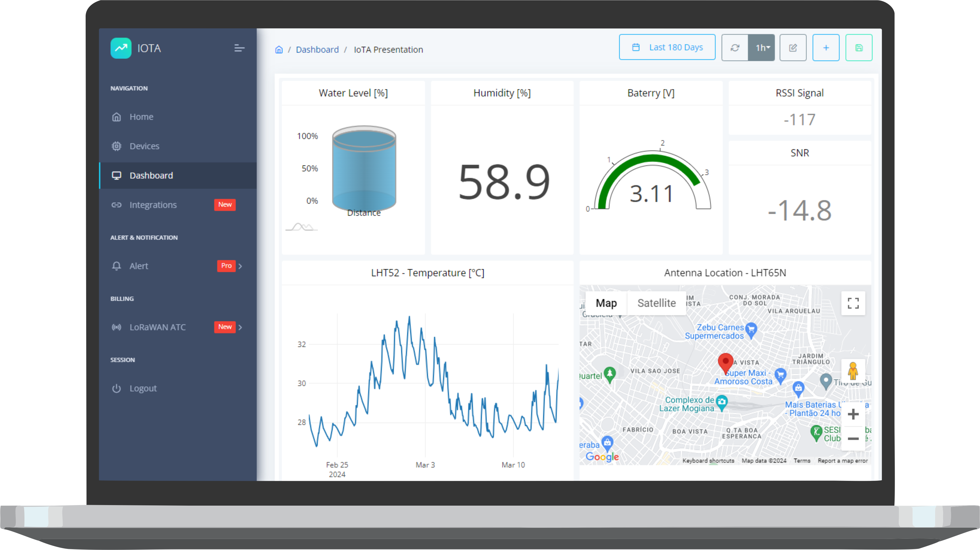Expand the Alert Pro section
Viewport: 980px width, 550px height.
point(241,266)
